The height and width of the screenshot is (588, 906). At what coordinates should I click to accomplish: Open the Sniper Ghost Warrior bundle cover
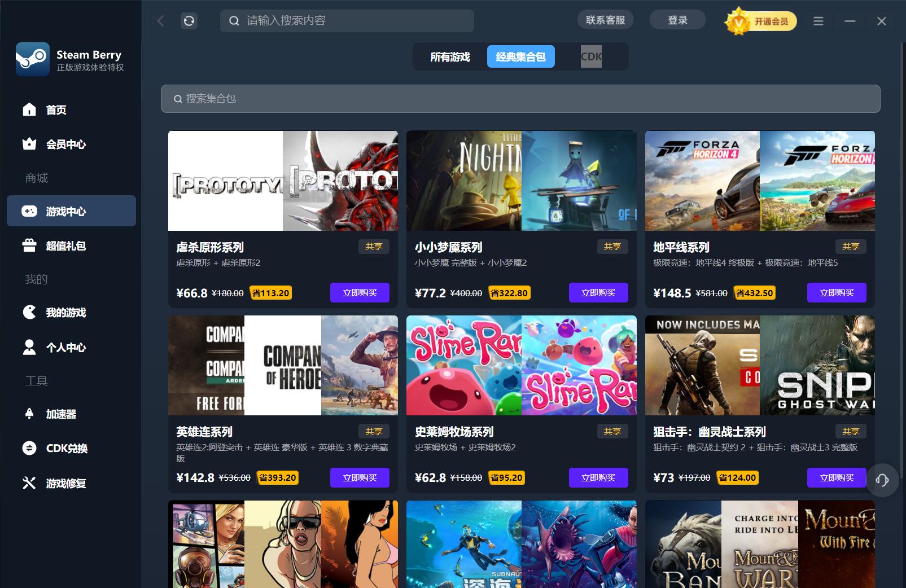(760, 365)
